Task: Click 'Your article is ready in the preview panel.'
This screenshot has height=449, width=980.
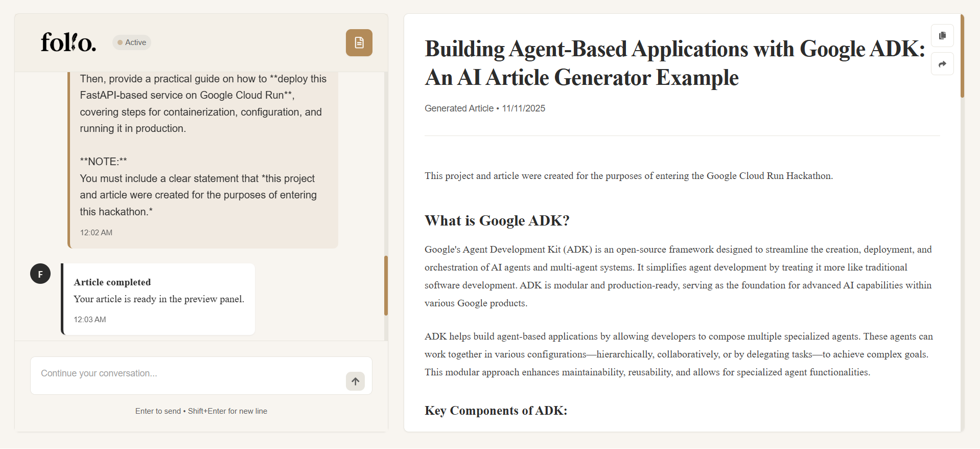Action: (x=159, y=299)
